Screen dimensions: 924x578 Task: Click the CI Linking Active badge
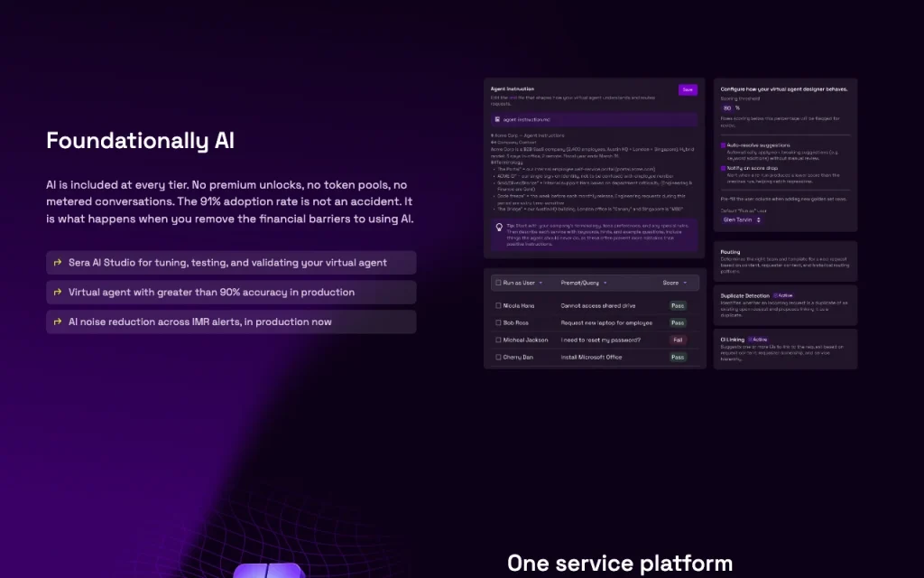[758, 340]
